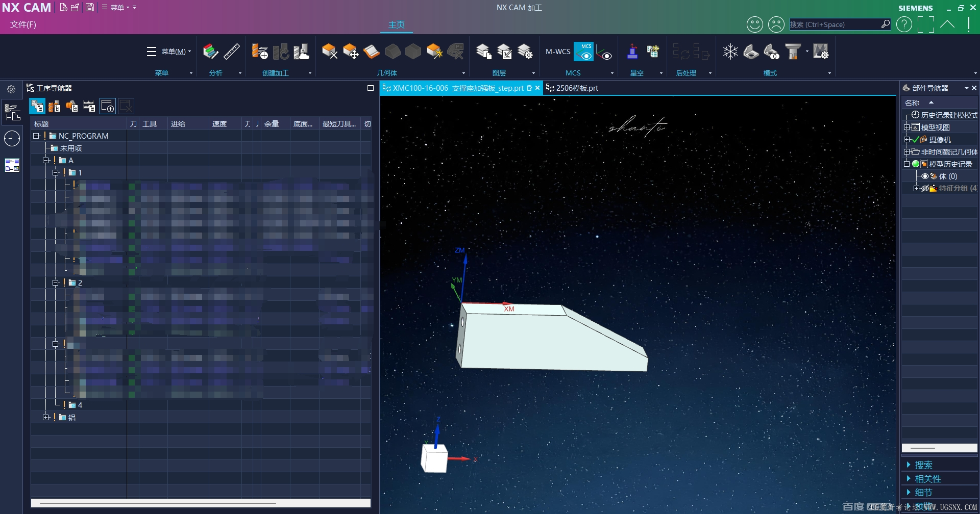Click the M-WCS button
Viewport: 980px width, 514px height.
tap(558, 52)
